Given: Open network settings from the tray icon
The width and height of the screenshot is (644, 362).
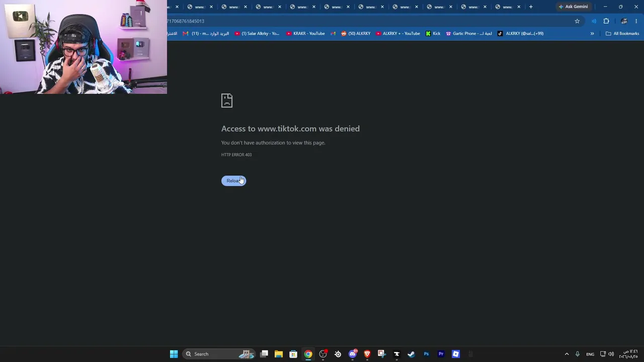Looking at the screenshot, I should point(603,354).
